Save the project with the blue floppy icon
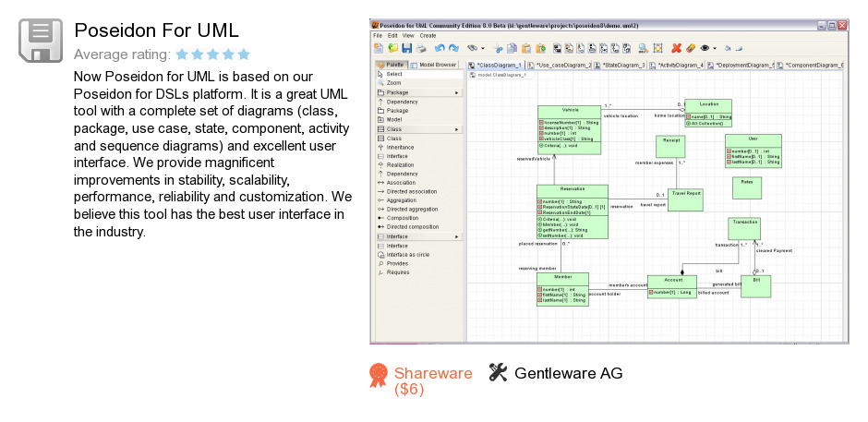Viewport: 868px width, 422px height. [407, 48]
